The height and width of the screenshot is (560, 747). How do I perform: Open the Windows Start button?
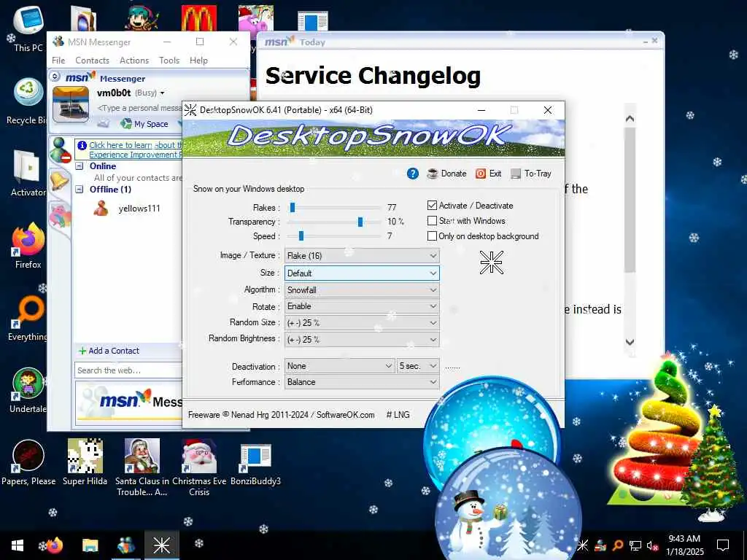point(18,545)
